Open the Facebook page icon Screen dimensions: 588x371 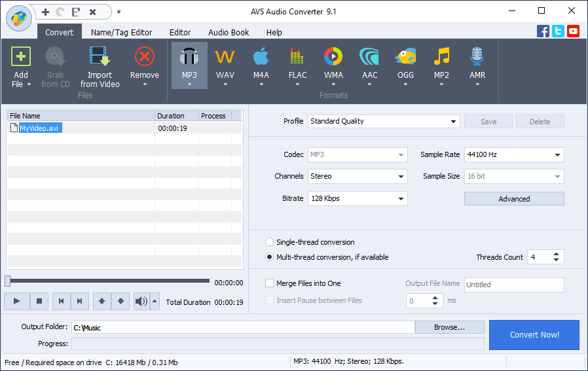coord(543,31)
